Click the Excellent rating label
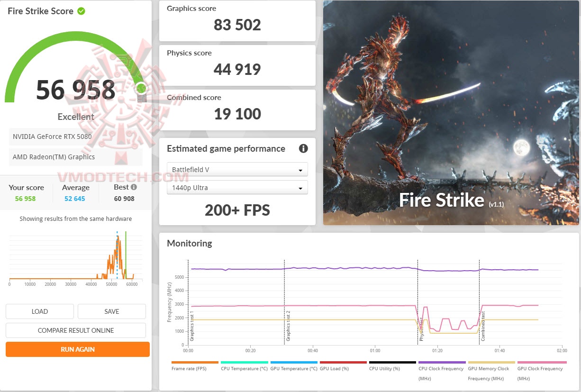 [76, 117]
